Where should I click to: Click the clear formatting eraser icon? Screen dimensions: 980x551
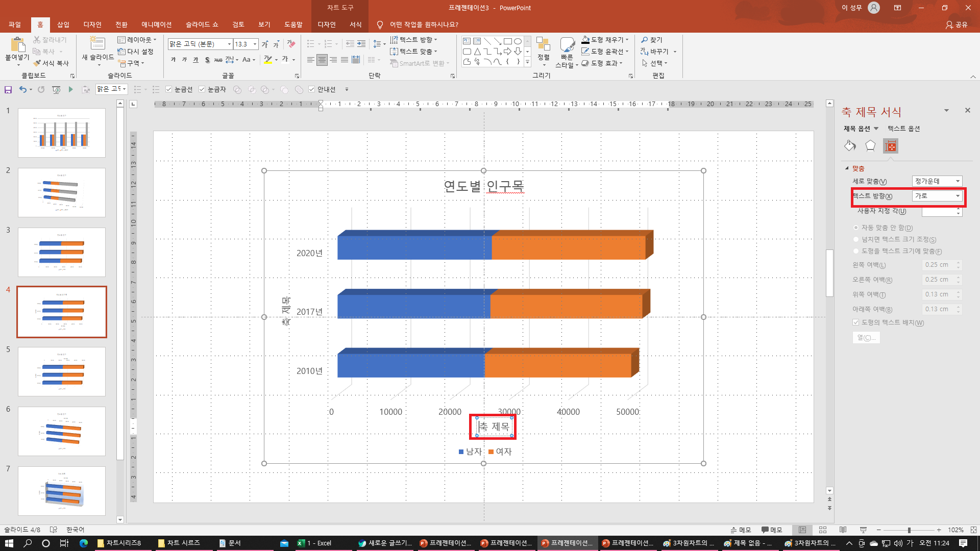coord(291,44)
